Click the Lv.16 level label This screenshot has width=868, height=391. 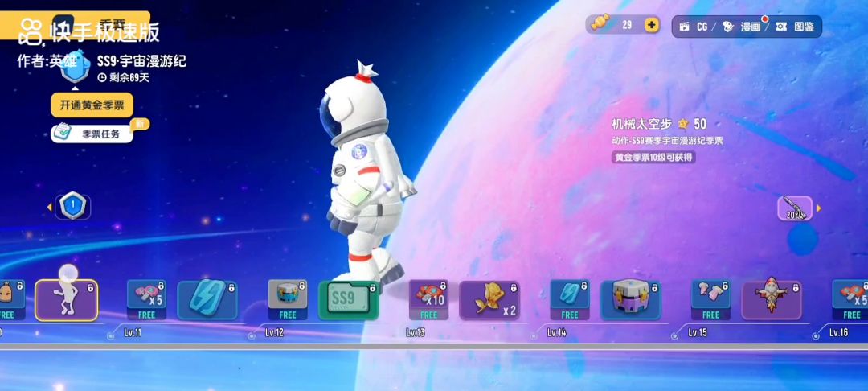(838, 333)
